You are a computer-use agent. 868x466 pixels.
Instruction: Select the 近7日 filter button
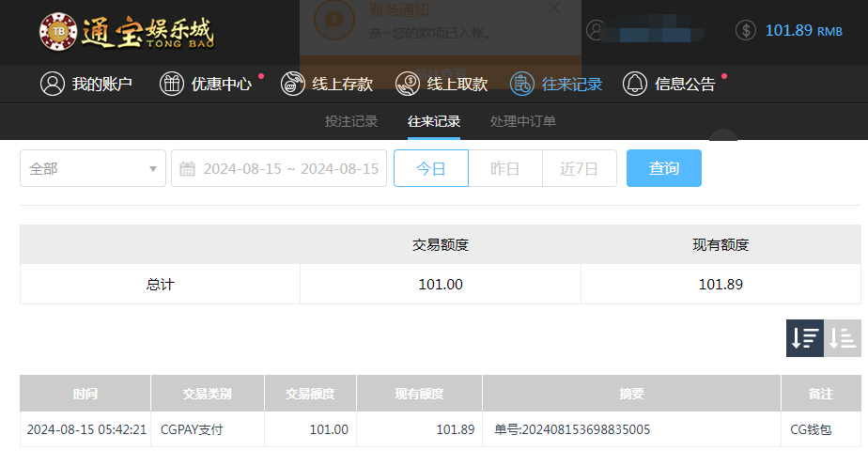coord(579,168)
